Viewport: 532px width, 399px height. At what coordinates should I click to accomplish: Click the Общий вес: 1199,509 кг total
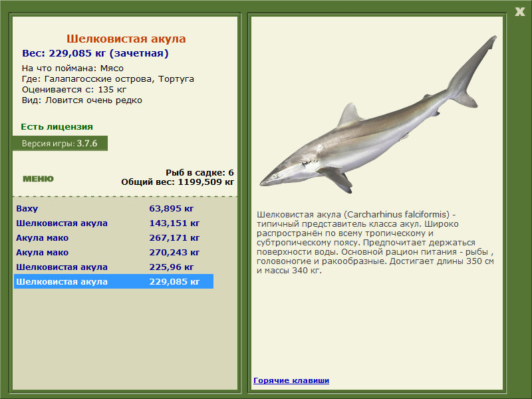(178, 182)
